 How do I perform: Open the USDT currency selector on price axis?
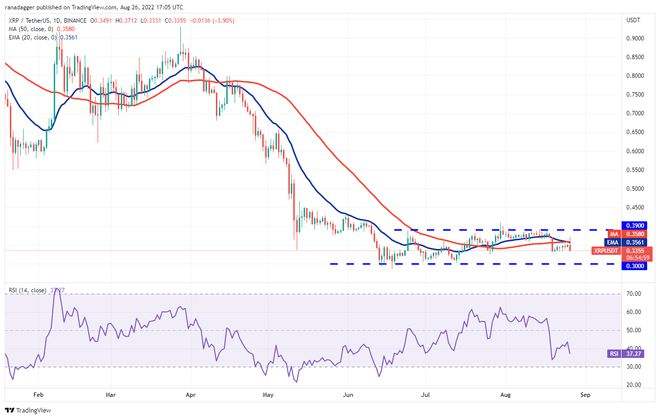point(632,18)
